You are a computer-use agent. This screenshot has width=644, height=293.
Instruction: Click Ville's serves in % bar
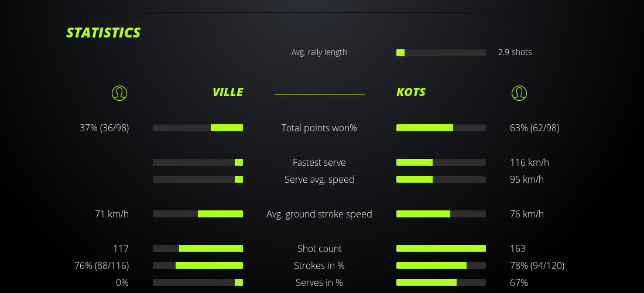point(198,282)
